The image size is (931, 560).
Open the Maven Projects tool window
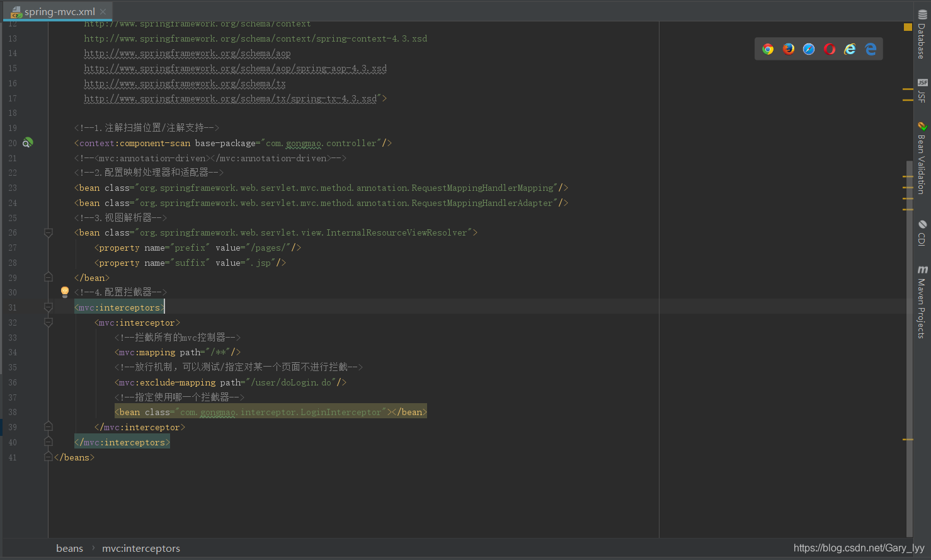click(922, 302)
